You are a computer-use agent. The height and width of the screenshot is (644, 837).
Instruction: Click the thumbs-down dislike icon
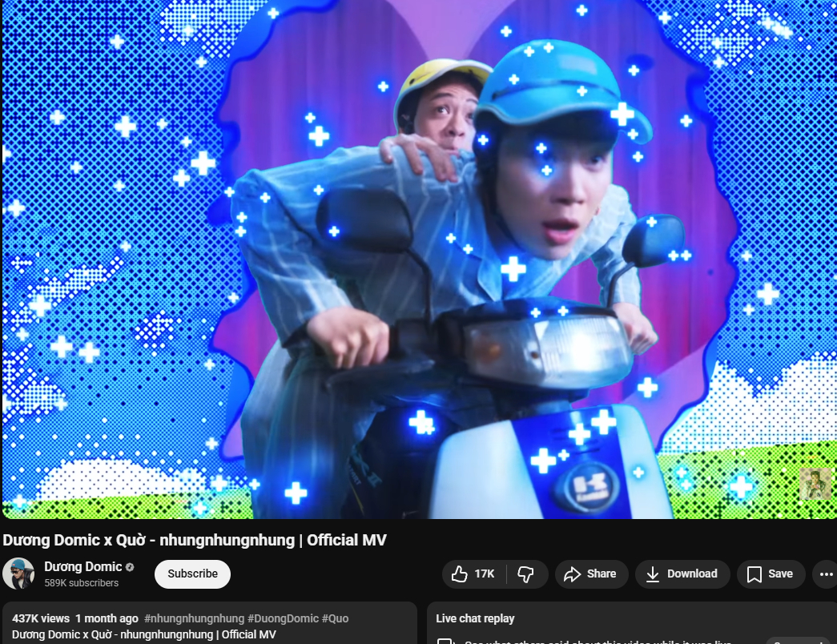coord(526,574)
